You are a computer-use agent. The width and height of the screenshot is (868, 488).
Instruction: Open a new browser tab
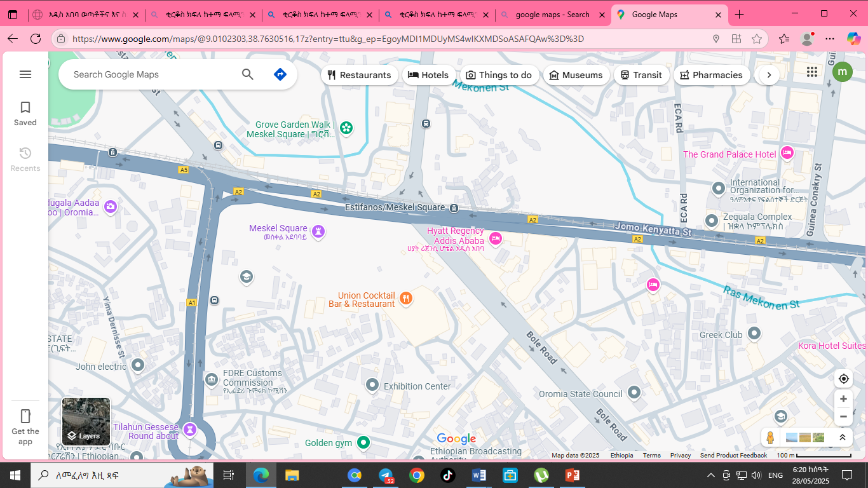(739, 14)
